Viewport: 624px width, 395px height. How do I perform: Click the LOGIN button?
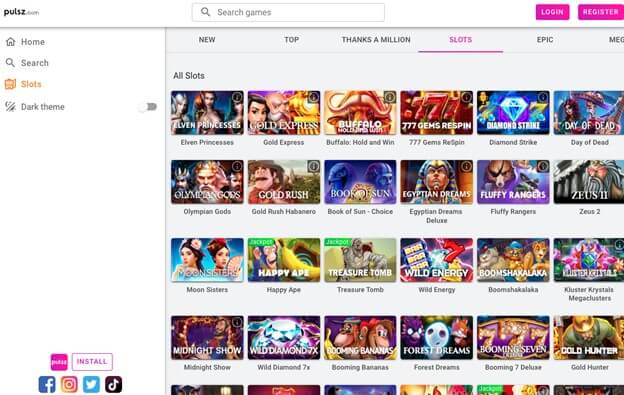(552, 12)
